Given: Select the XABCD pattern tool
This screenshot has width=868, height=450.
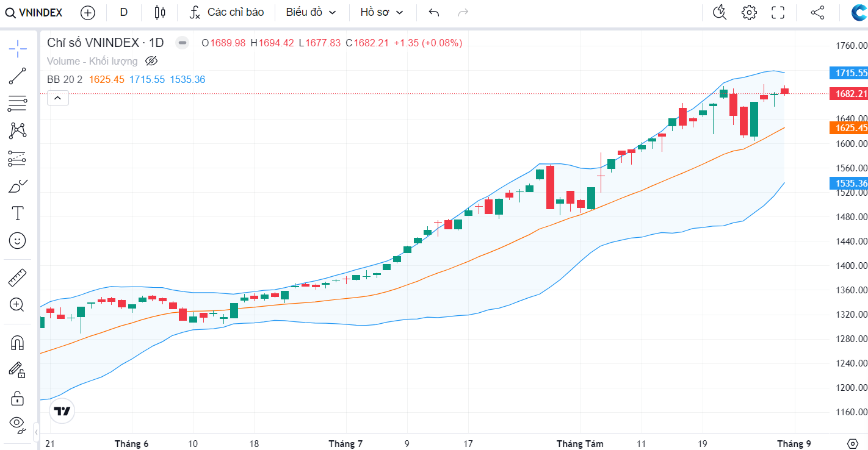Looking at the screenshot, I should pos(18,130).
